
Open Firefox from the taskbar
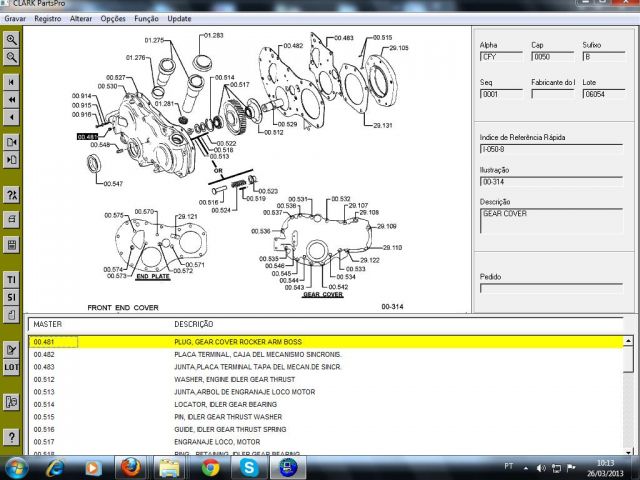point(130,468)
